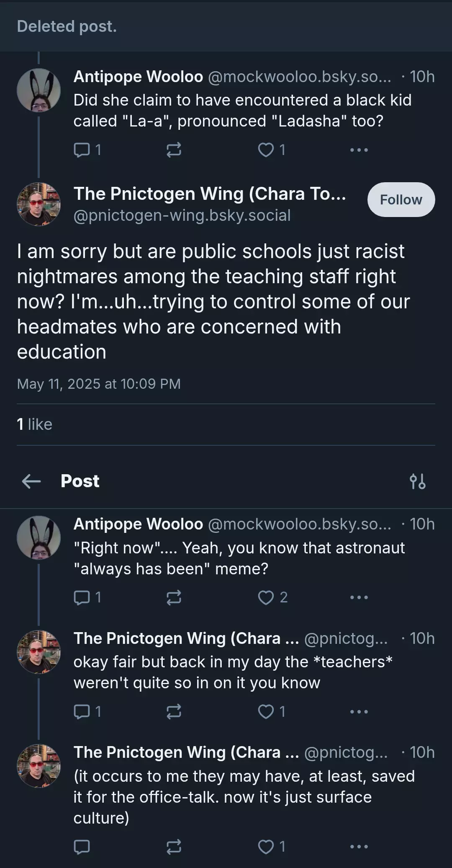This screenshot has height=868, width=452.
Task: Like the "okay fair but back in my day" reply
Action: pos(271,711)
